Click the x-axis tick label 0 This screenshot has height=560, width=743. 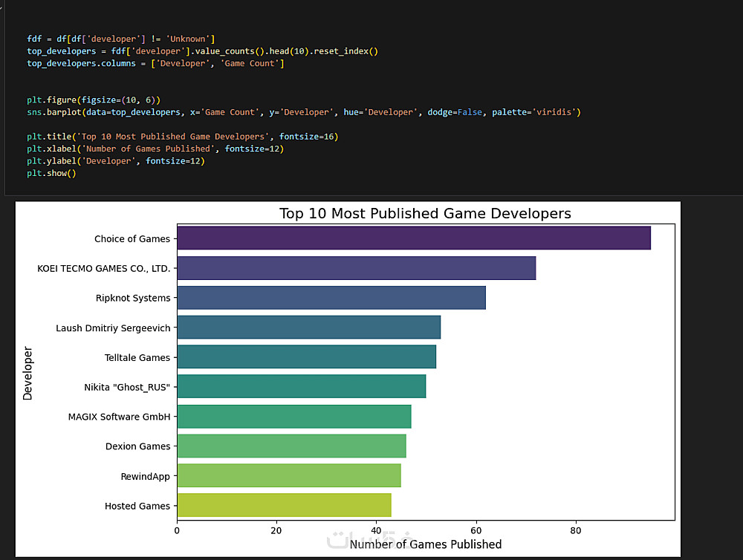177,530
